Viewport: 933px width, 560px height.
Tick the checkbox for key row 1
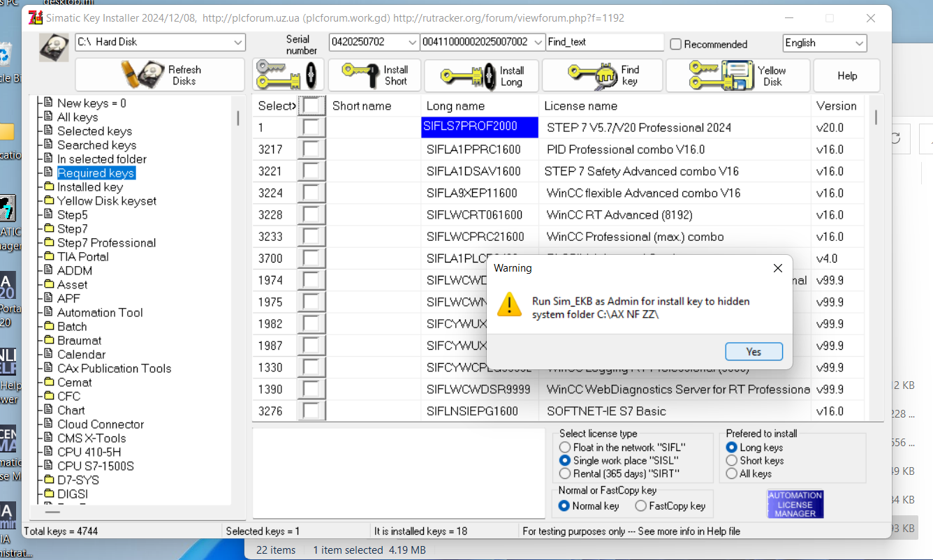311,128
